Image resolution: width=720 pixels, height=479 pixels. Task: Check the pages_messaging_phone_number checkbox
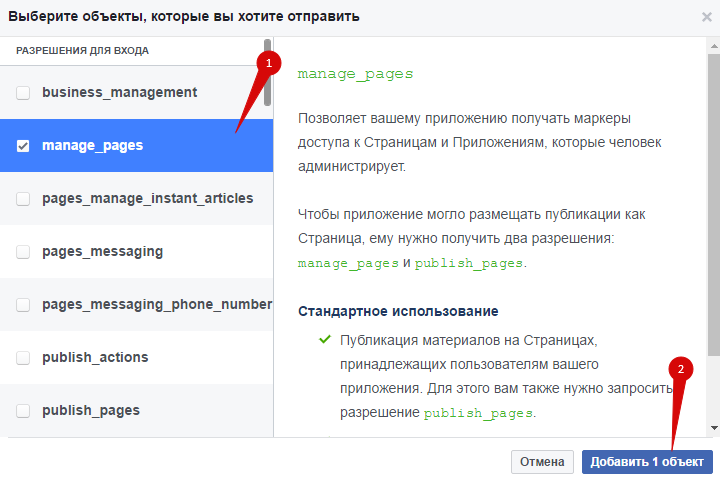click(x=23, y=305)
